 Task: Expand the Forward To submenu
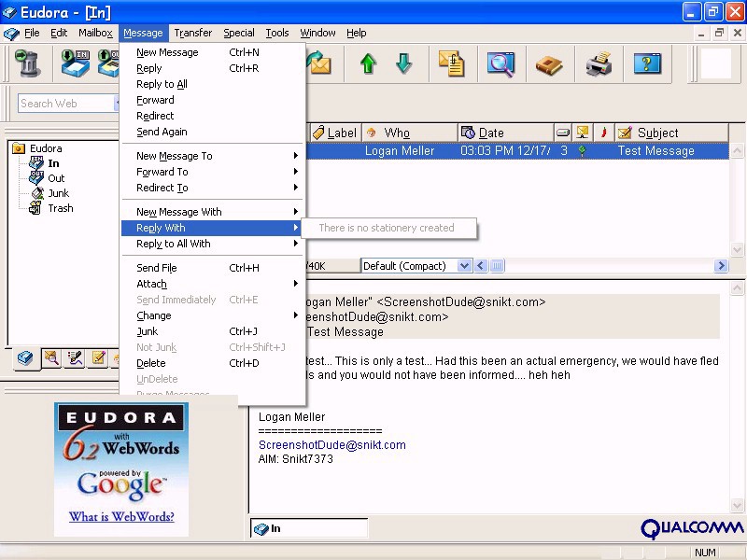[x=213, y=172]
